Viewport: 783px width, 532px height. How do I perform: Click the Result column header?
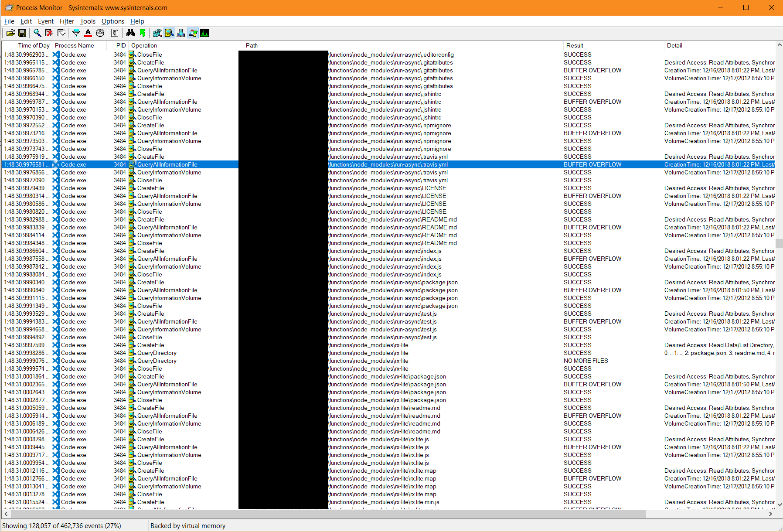613,45
